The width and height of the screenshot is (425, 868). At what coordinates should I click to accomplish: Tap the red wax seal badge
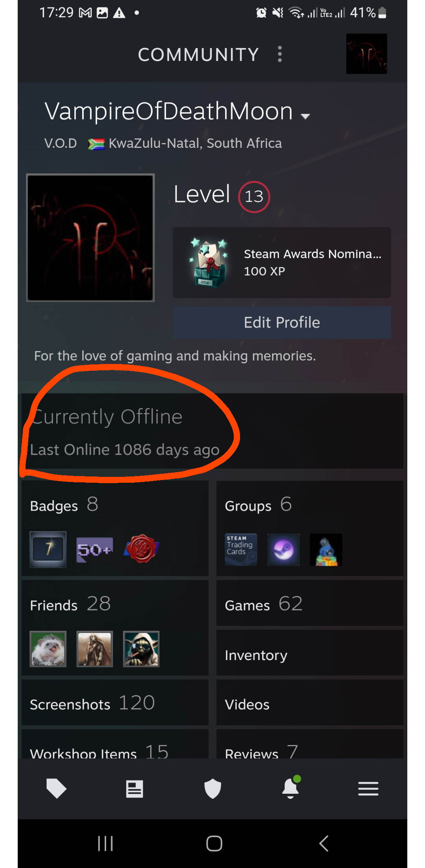(142, 548)
